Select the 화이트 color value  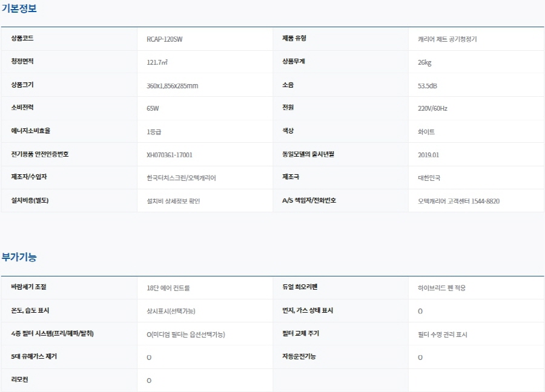(x=426, y=132)
